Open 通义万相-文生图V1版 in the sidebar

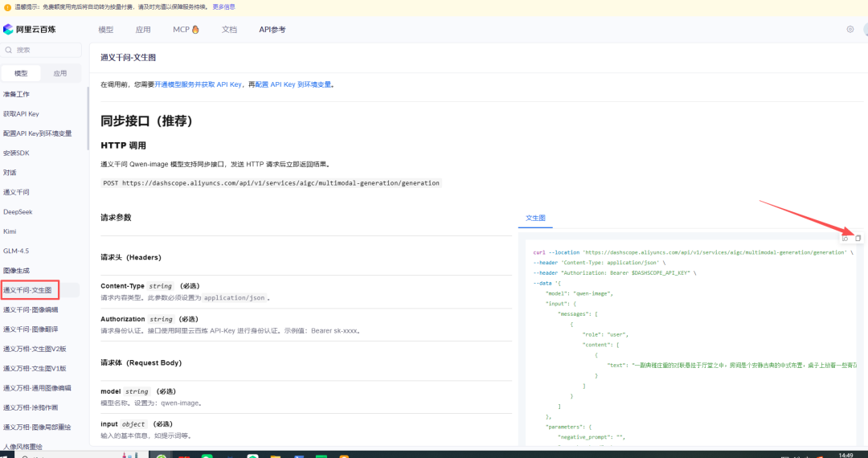(x=35, y=368)
